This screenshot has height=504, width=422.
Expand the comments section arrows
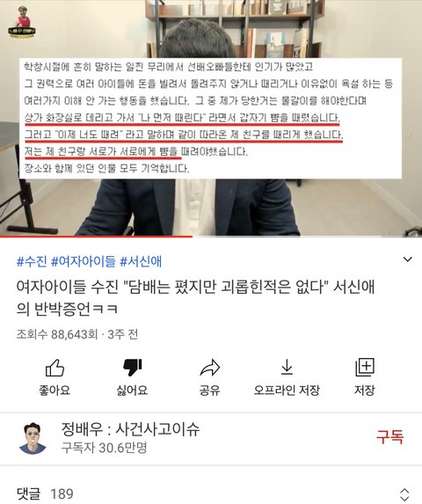pyautogui.click(x=404, y=494)
